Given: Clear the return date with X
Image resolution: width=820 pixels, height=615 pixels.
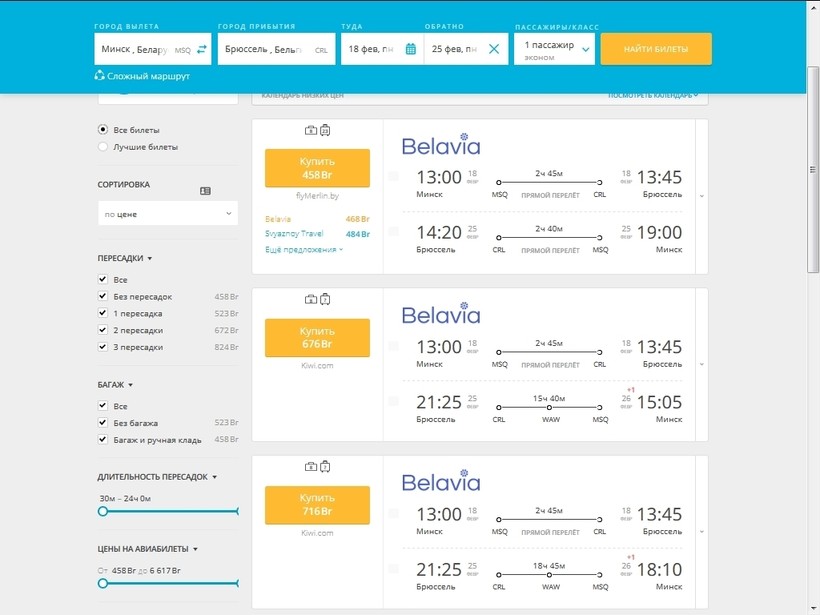Looking at the screenshot, I should pyautogui.click(x=494, y=49).
